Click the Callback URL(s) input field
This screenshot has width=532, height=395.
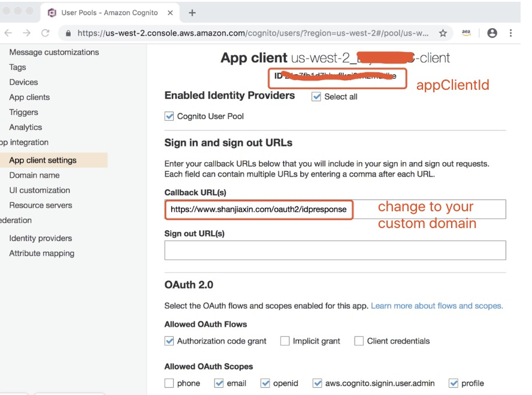[x=335, y=209]
